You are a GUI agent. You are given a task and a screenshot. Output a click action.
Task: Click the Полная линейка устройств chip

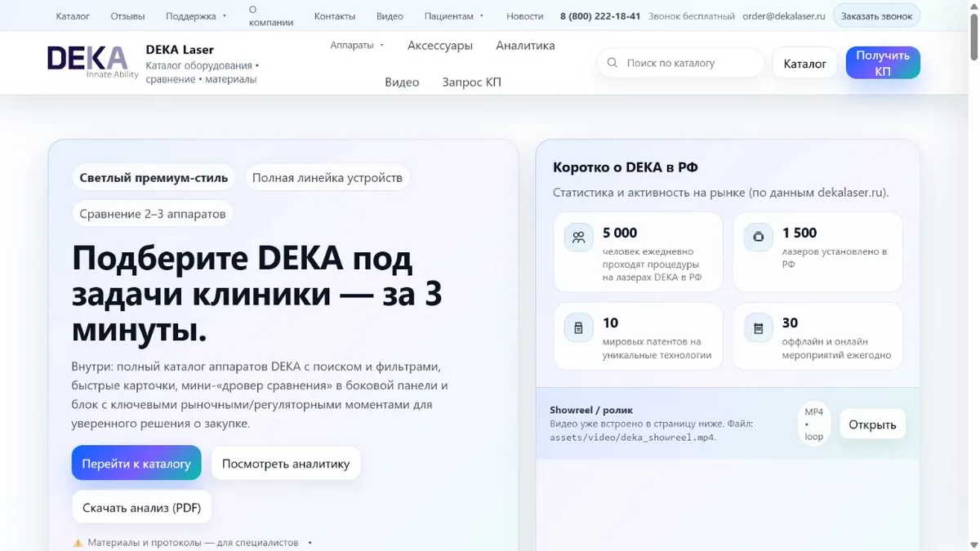327,177
